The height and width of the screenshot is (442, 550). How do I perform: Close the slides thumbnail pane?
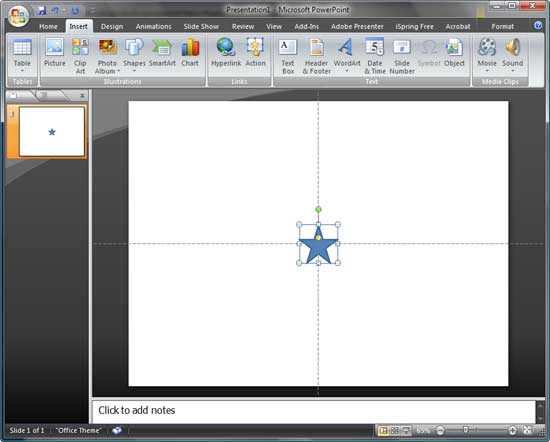(82, 95)
